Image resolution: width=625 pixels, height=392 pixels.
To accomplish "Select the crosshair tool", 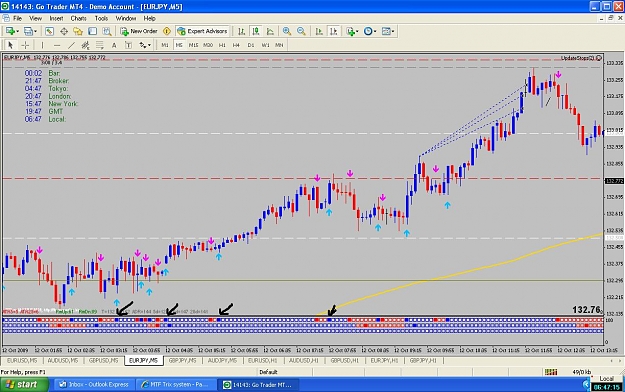I will [25, 45].
